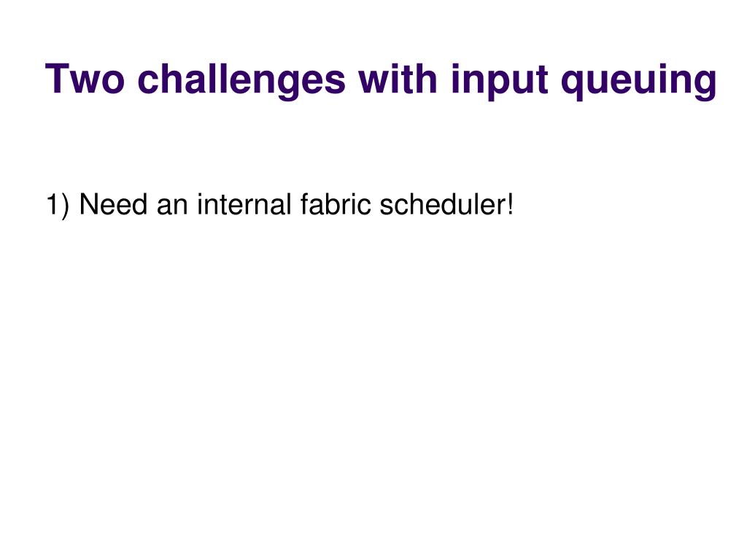The image size is (747, 560).
Task: Click the blank area beneath the bullet text
Action: tap(373, 381)
